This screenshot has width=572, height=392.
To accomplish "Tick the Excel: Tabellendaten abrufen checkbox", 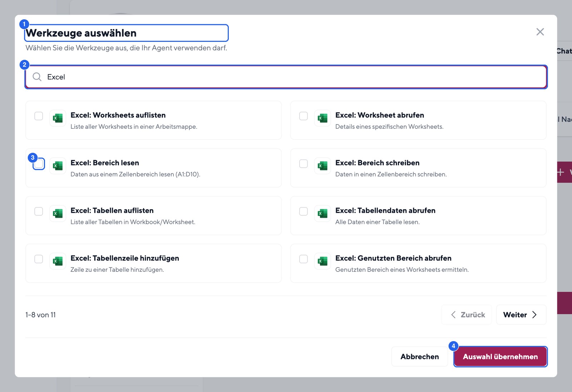I will [x=304, y=211].
